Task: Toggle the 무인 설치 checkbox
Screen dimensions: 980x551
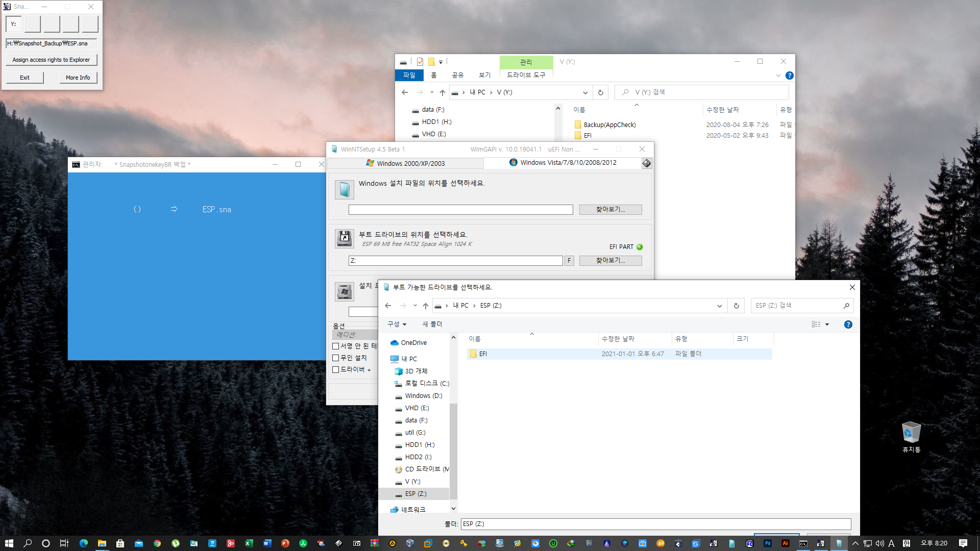Action: coord(336,358)
